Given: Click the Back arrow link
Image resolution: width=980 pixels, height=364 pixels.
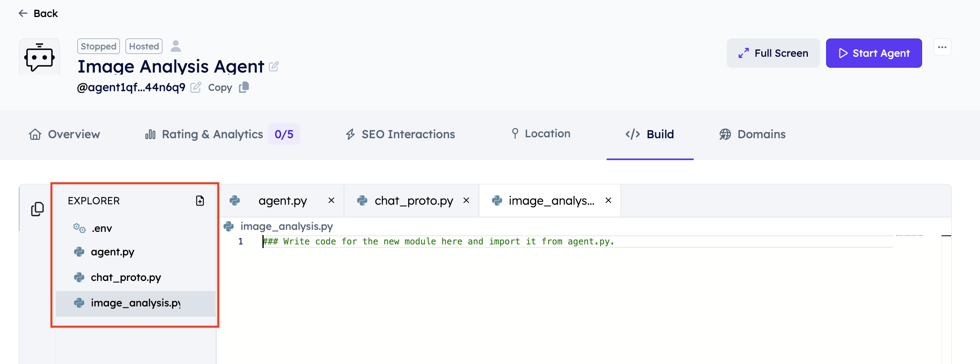Looking at the screenshot, I should (x=38, y=13).
